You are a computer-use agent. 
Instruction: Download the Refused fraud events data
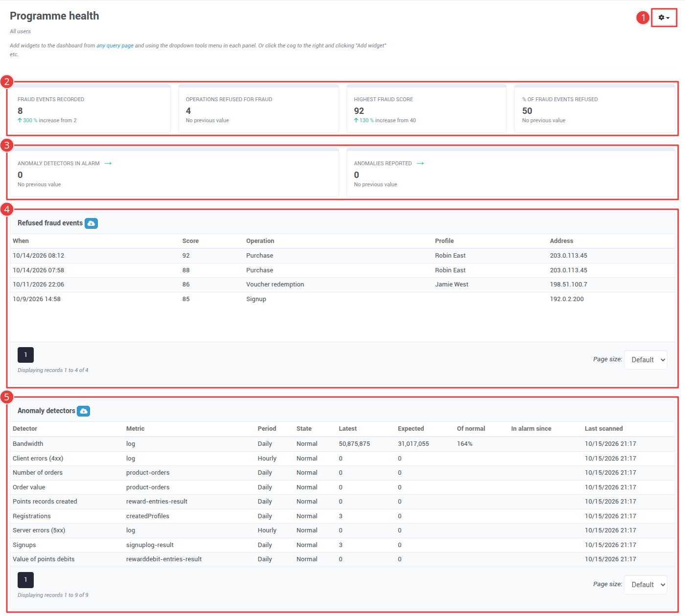(91, 223)
